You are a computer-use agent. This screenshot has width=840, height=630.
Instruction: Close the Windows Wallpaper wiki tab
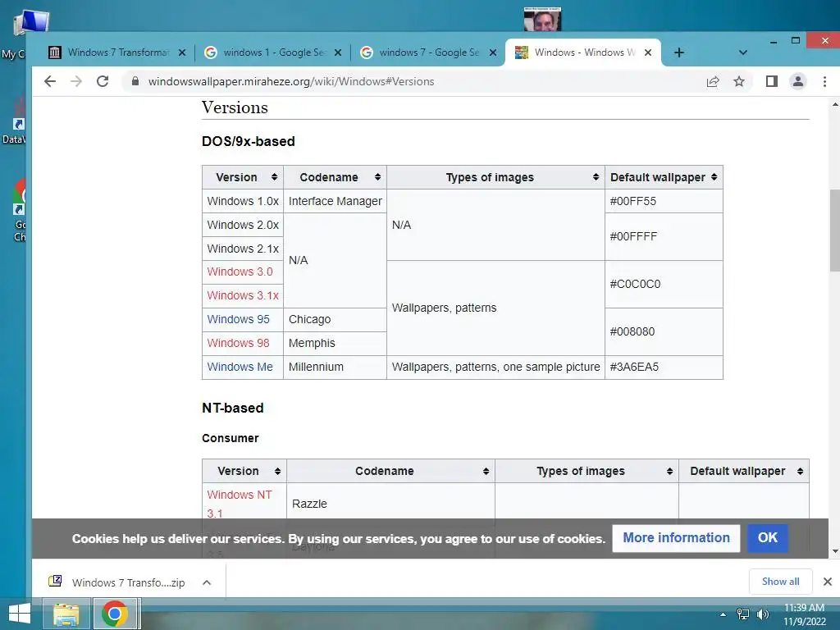coord(648,52)
